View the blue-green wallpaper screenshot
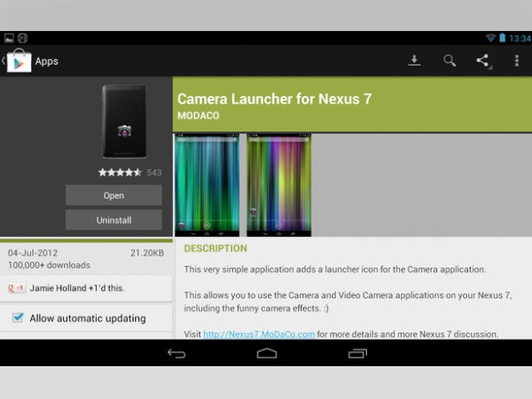 207,185
